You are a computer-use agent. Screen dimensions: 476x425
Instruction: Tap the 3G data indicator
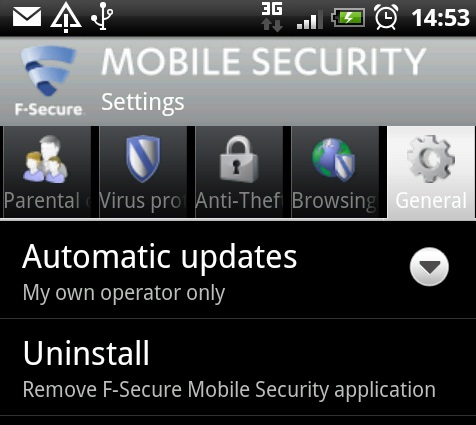click(x=272, y=17)
